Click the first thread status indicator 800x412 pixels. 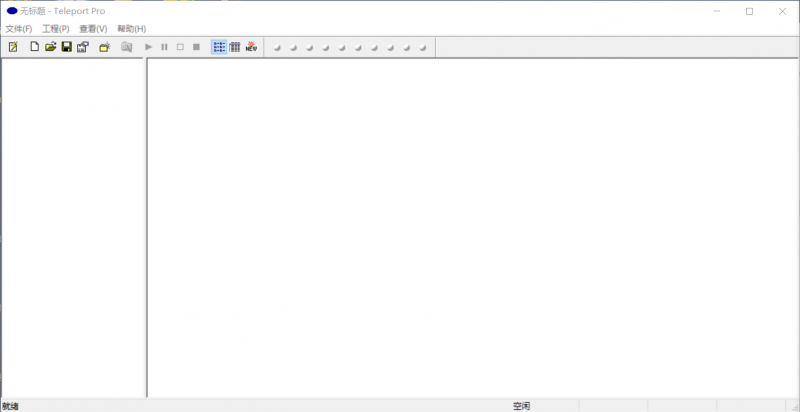click(x=277, y=47)
